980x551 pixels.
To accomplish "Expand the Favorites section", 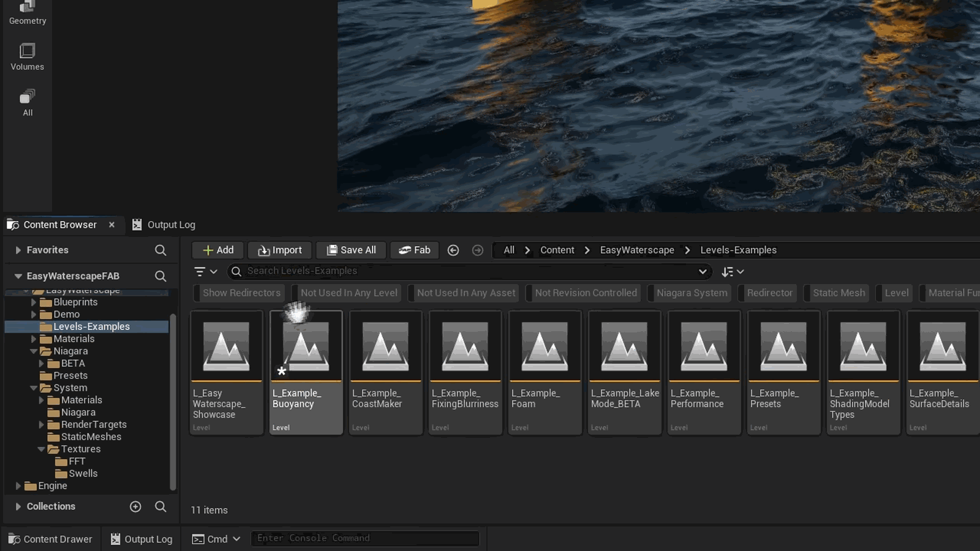I will coord(18,250).
